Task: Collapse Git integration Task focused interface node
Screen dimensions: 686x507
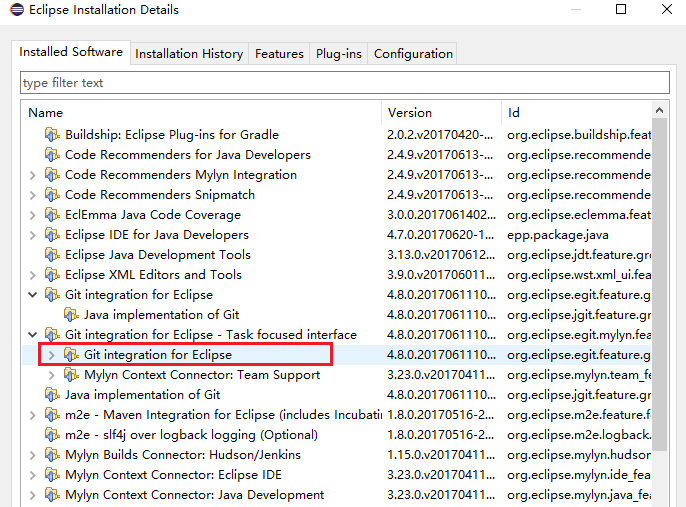Action: point(32,335)
